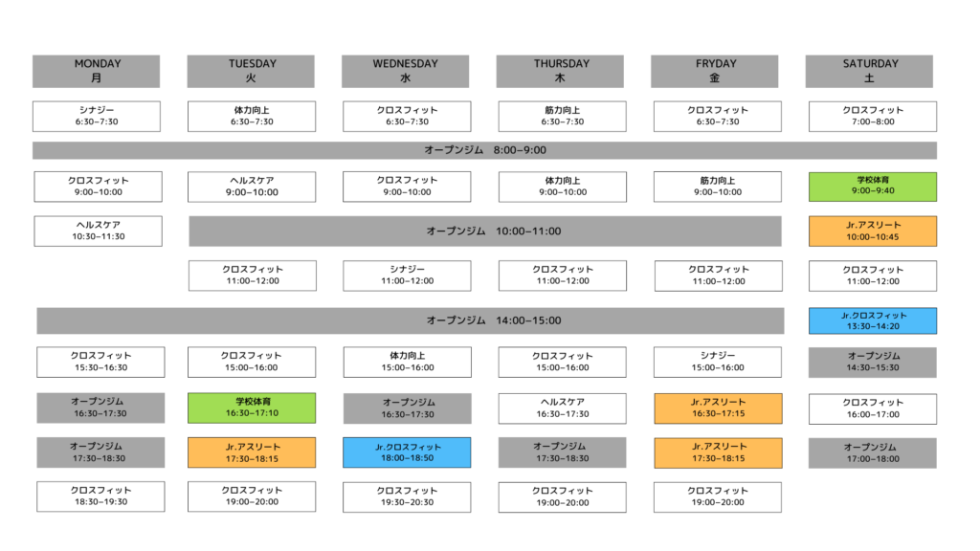This screenshot has width=980, height=551.
Task: Click the オープンジム 8:00~9:00 bar
Action: pos(484,150)
